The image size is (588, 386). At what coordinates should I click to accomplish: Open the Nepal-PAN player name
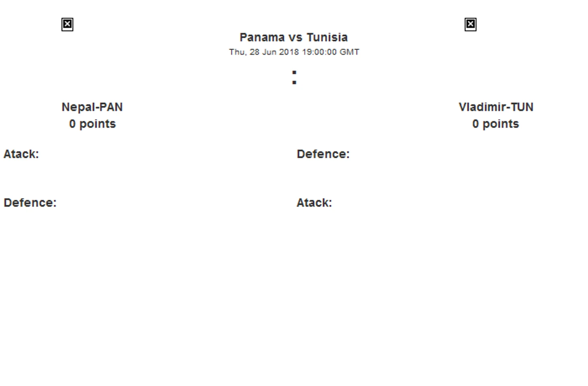(x=92, y=107)
